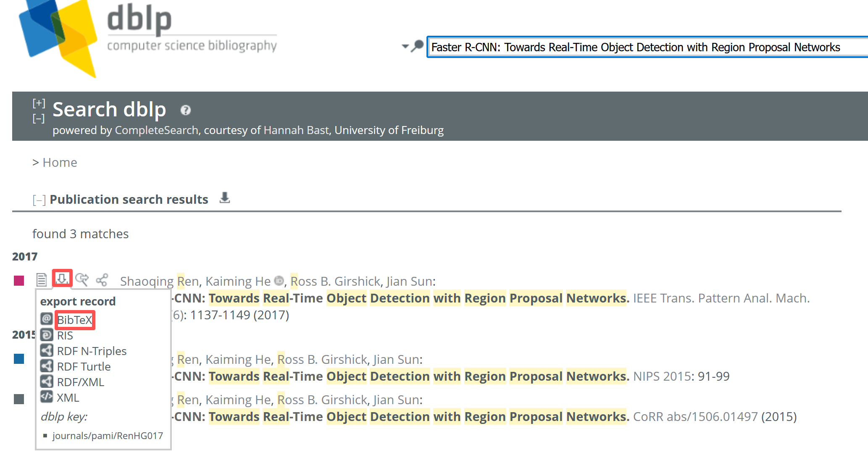Click Kaiming He's ORCID icon
Image resolution: width=868 pixels, height=463 pixels.
(279, 280)
